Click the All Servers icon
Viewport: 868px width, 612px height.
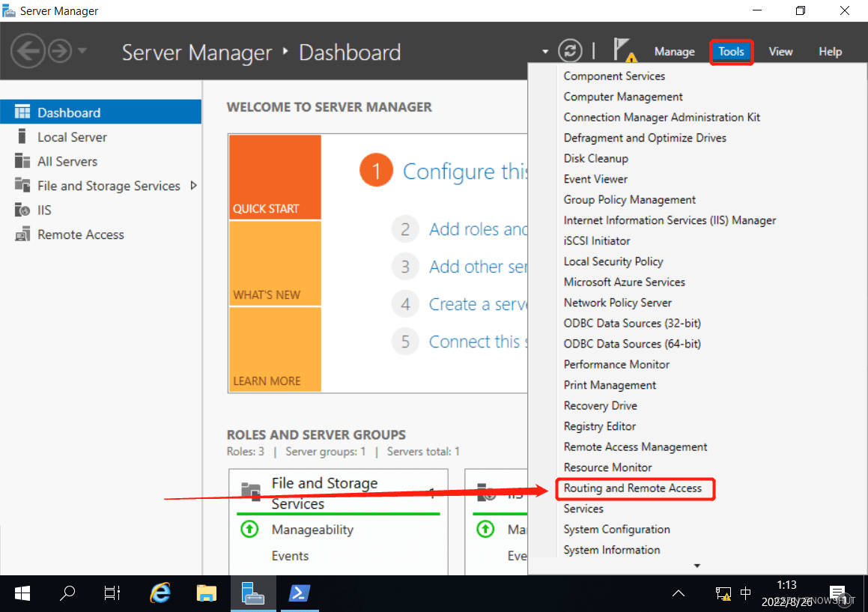click(x=22, y=160)
